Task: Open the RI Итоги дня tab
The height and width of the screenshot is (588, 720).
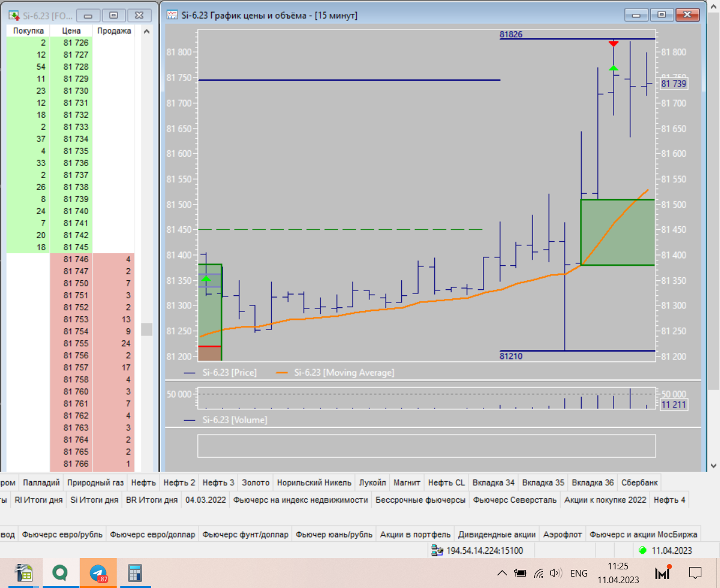Action: 38,500
